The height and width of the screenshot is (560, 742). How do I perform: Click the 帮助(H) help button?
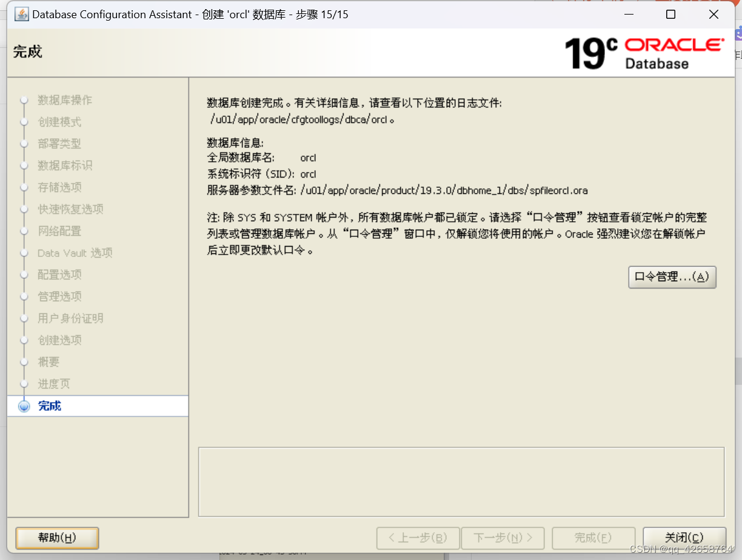click(x=57, y=538)
